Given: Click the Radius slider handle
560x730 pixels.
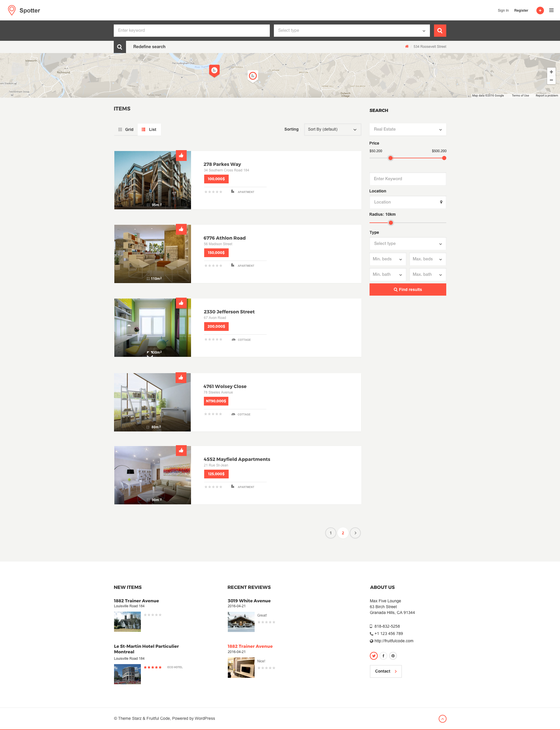Looking at the screenshot, I should (391, 222).
